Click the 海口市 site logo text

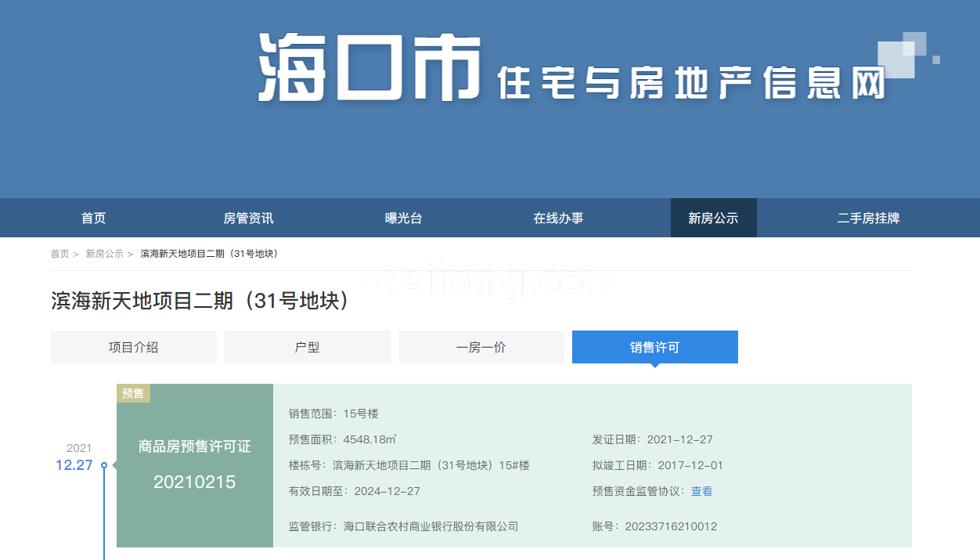tap(369, 68)
